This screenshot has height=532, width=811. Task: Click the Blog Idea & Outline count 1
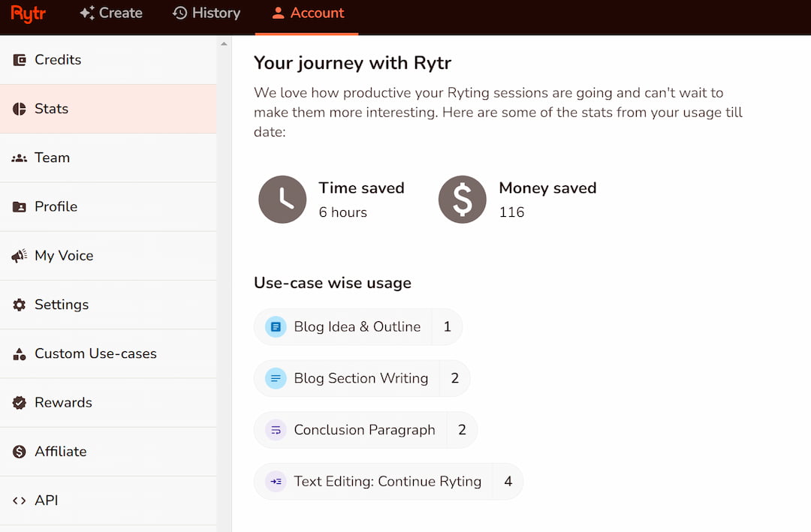(x=448, y=326)
